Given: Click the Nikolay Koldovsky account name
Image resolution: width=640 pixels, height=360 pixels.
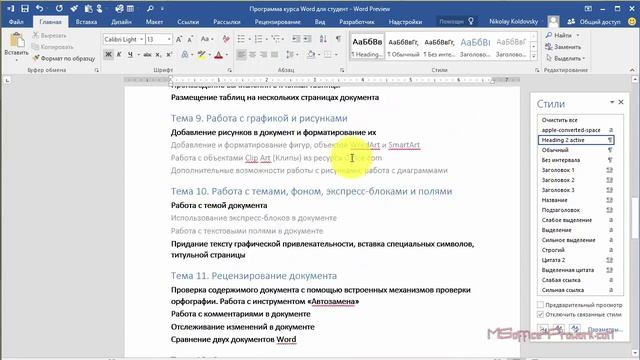Looking at the screenshot, I should point(513,22).
